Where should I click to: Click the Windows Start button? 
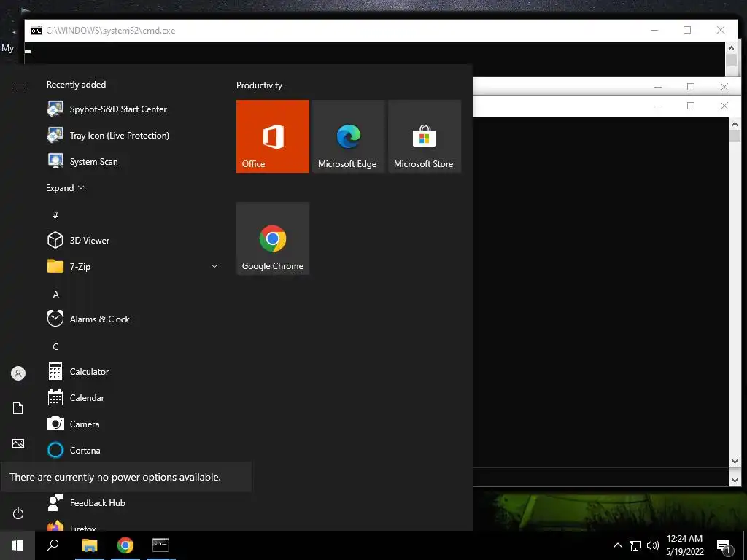pyautogui.click(x=18, y=545)
